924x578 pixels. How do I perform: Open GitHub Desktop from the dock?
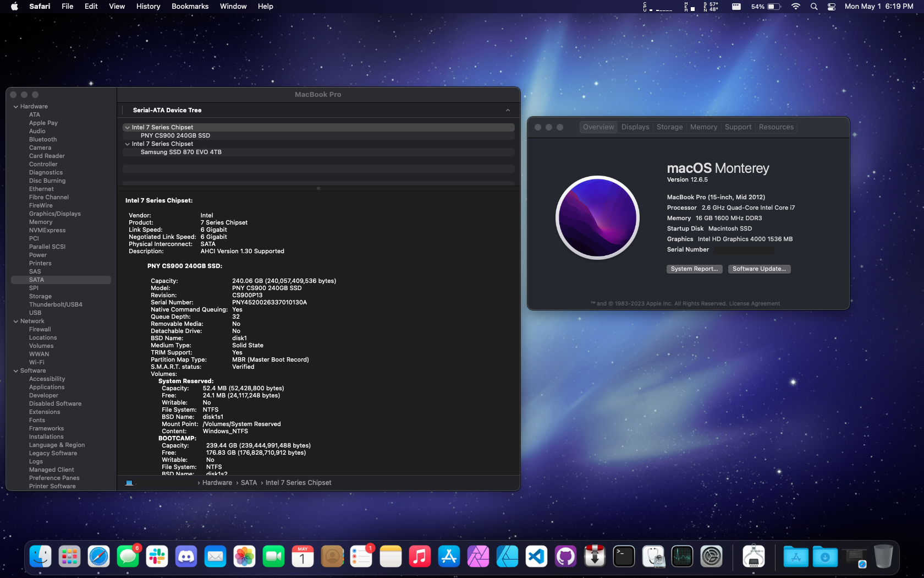(x=565, y=557)
